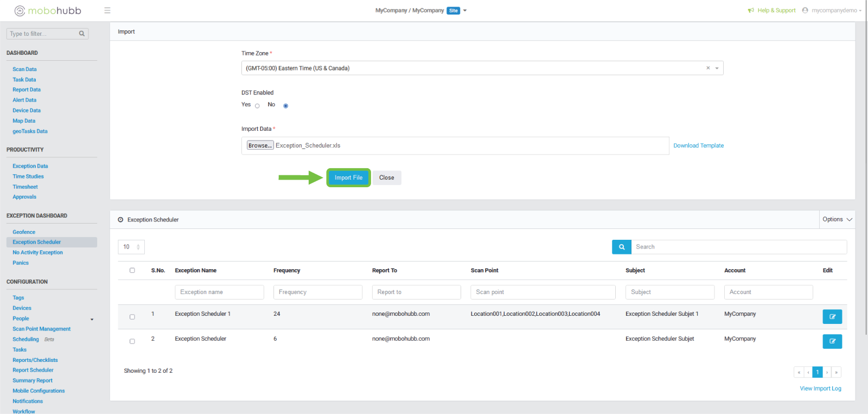The height and width of the screenshot is (414, 868).
Task: Expand the People submenu in sidebar
Action: [x=92, y=319]
